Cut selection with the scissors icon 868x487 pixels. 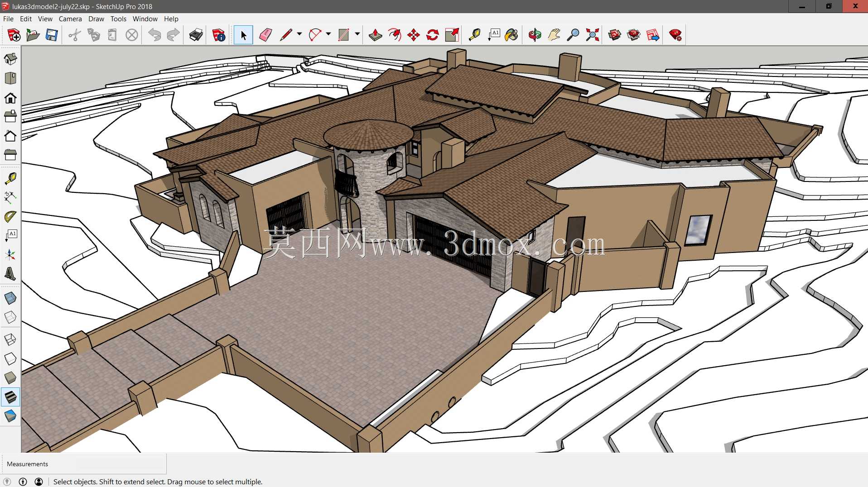(x=75, y=35)
